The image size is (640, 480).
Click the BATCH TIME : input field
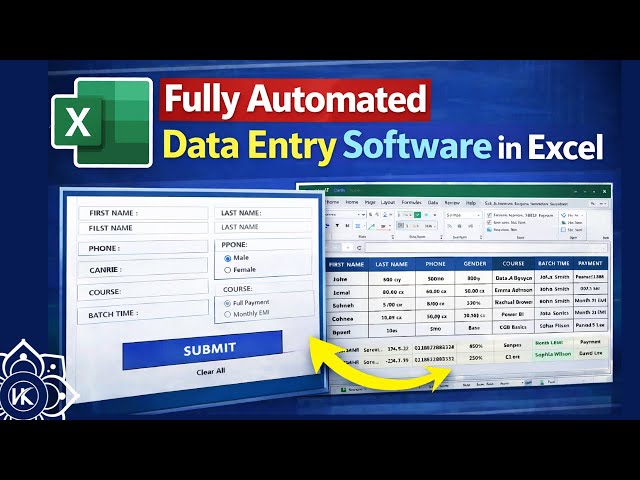point(143,313)
